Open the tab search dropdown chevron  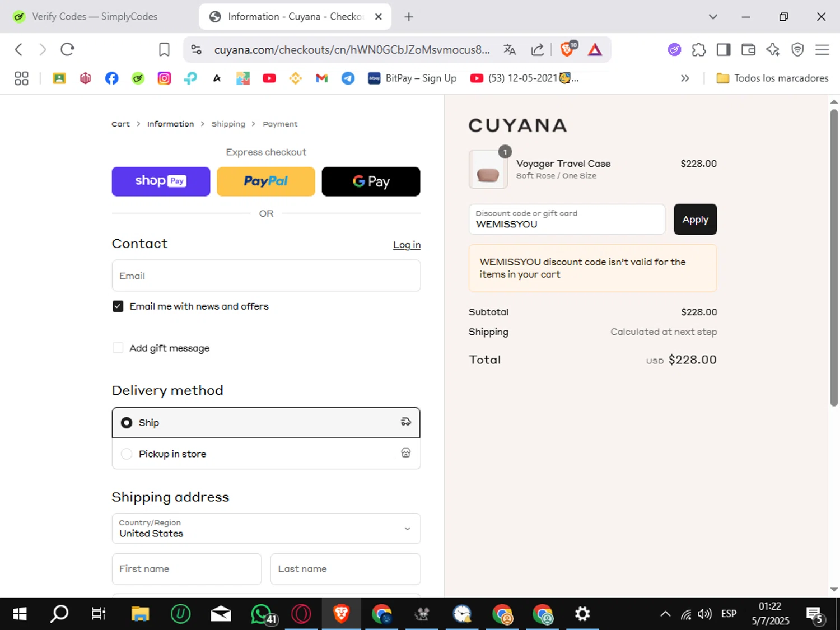713,17
